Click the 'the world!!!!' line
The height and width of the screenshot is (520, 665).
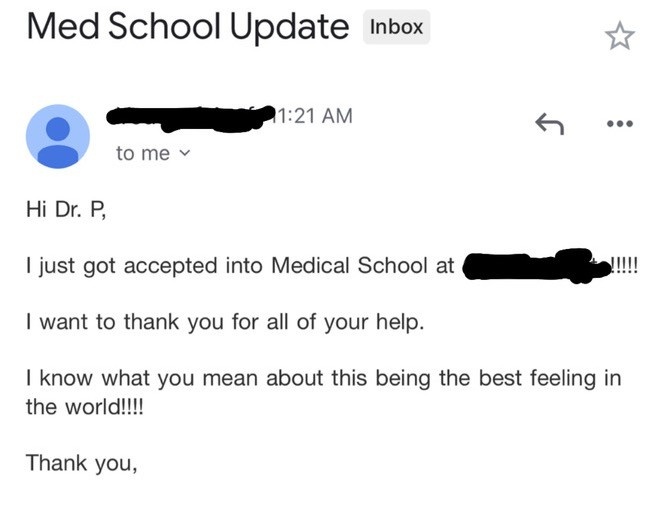(x=85, y=407)
